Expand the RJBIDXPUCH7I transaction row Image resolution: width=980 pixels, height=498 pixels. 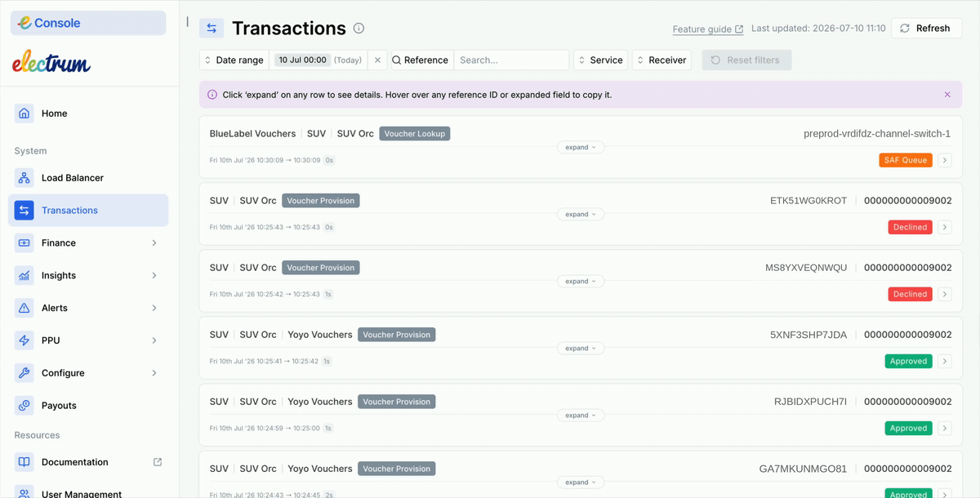(581, 416)
